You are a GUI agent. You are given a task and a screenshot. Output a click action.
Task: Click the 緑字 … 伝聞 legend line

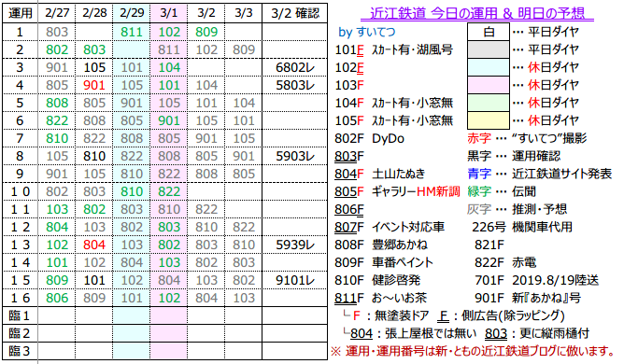tap(502, 191)
